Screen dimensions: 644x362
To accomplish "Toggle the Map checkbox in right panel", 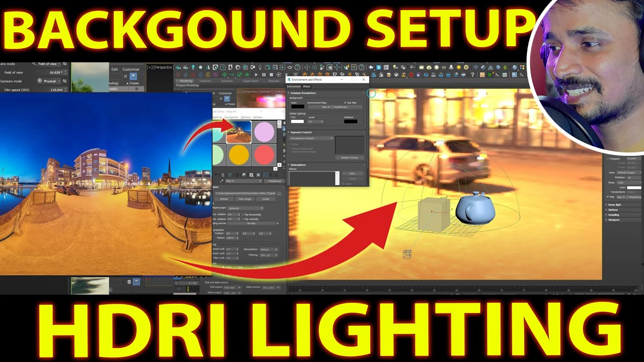I will [608, 197].
